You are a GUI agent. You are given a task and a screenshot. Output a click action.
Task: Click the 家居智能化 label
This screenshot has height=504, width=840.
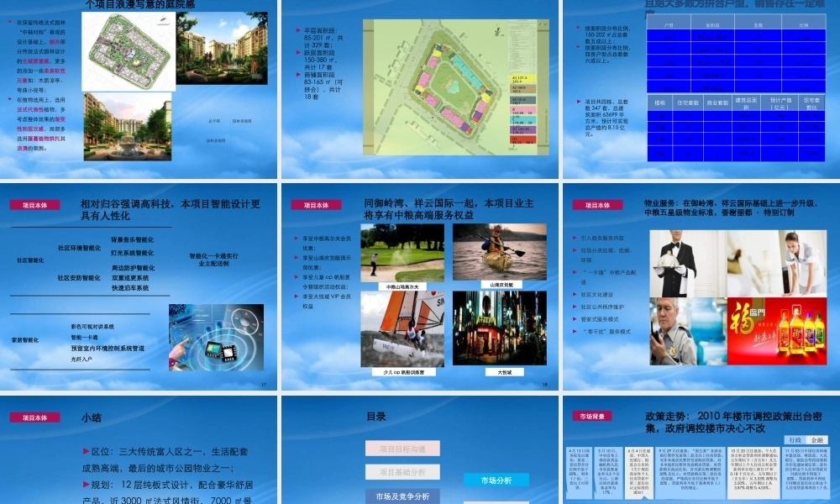click(25, 340)
